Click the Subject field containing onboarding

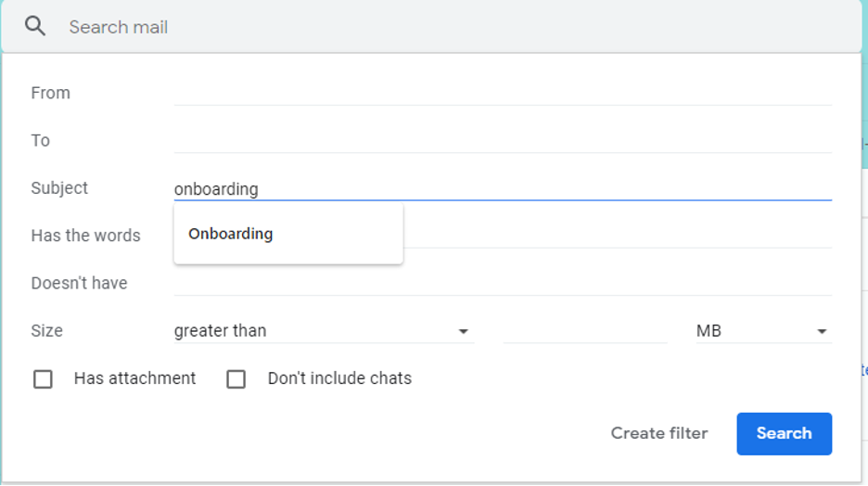click(x=503, y=189)
